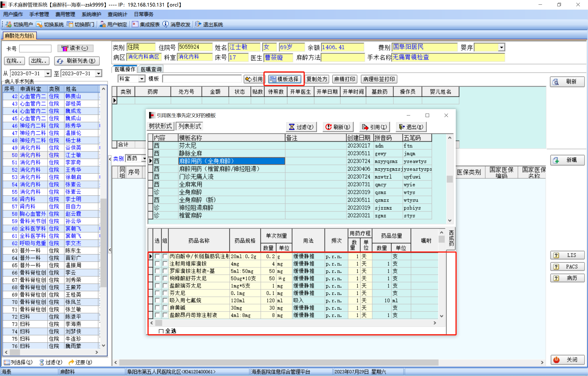Tick the 选 checkbox for 芬太尼 drug row

click(x=157, y=293)
